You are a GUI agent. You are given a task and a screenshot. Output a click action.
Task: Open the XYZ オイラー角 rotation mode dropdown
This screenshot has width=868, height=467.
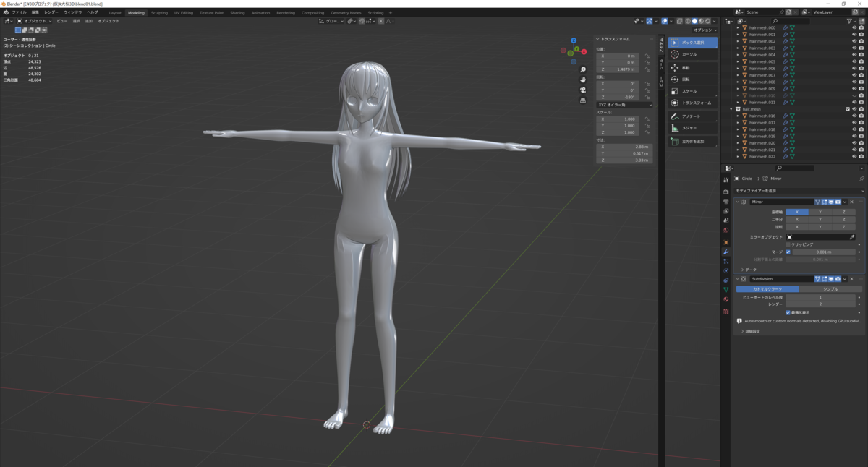(624, 105)
